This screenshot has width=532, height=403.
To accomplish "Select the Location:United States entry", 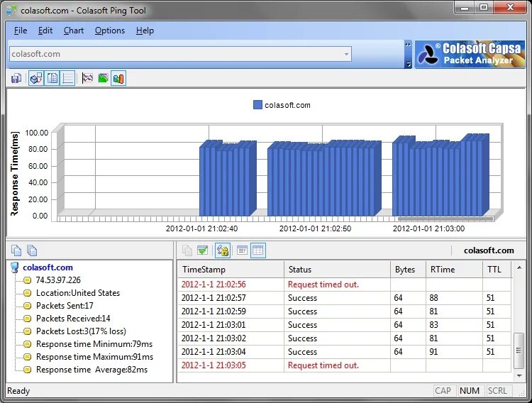I will tap(78, 293).
